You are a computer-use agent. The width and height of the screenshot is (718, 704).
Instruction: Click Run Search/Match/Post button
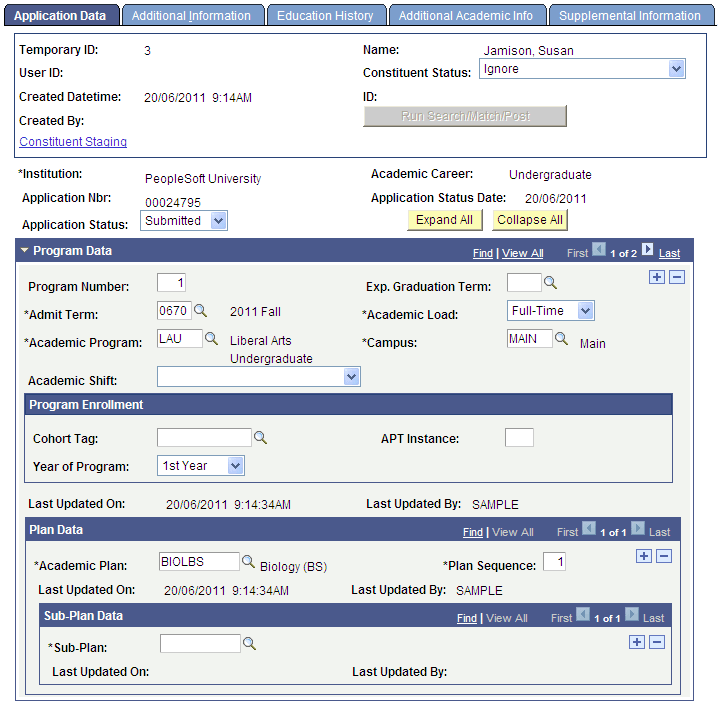[465, 116]
